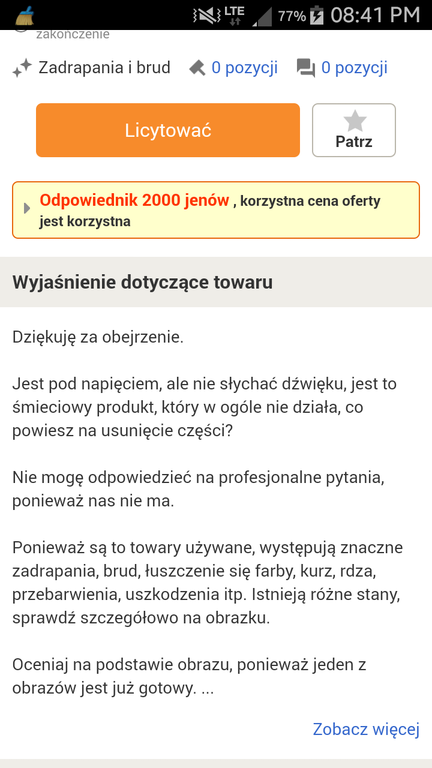This screenshot has height=768, width=432.
Task: Click the speech bubbles comment icon
Action: click(x=306, y=68)
